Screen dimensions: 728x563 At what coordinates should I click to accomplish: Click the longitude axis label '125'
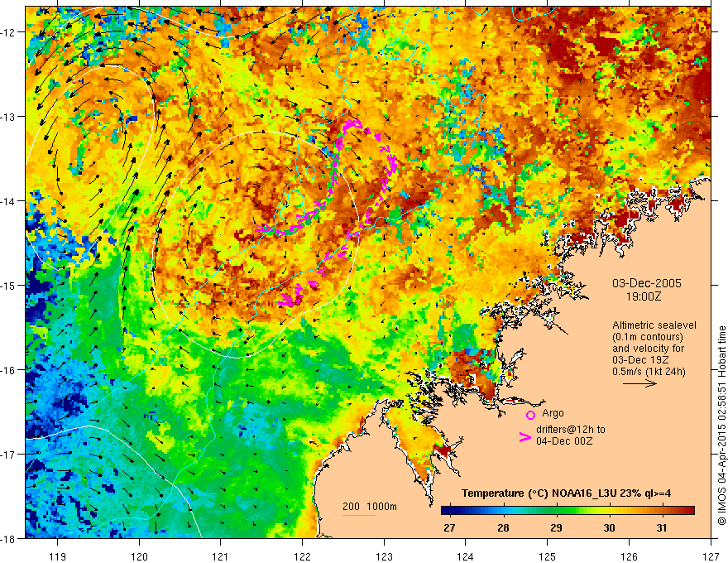[x=548, y=556]
